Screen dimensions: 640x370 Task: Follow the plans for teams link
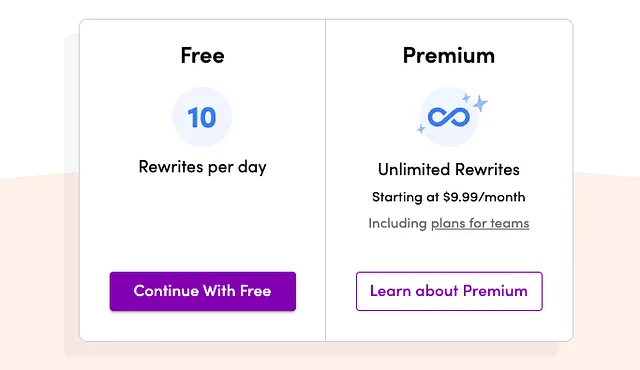click(x=480, y=223)
